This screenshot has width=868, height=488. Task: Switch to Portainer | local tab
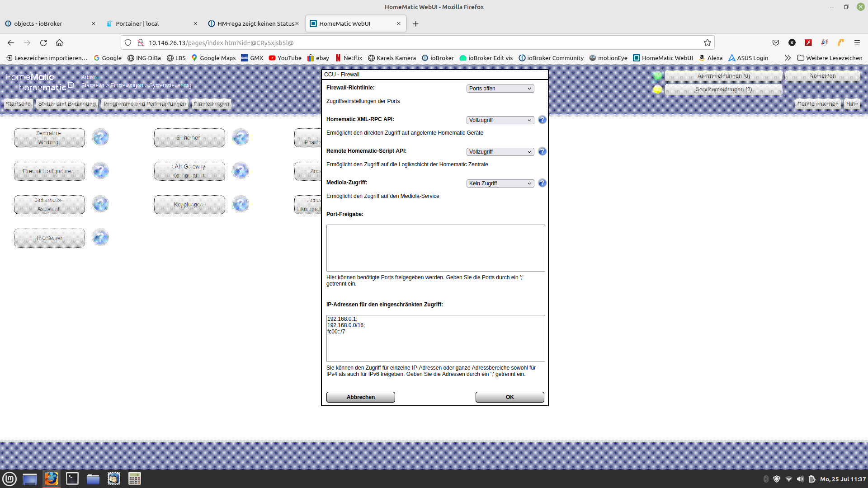(x=151, y=23)
